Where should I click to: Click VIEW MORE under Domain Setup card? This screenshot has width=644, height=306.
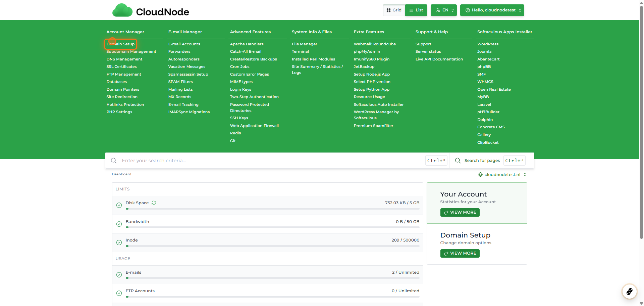click(460, 253)
